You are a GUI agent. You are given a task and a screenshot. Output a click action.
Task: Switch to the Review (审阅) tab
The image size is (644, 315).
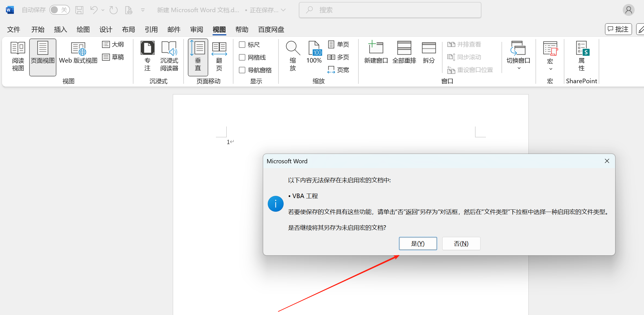pos(197,29)
